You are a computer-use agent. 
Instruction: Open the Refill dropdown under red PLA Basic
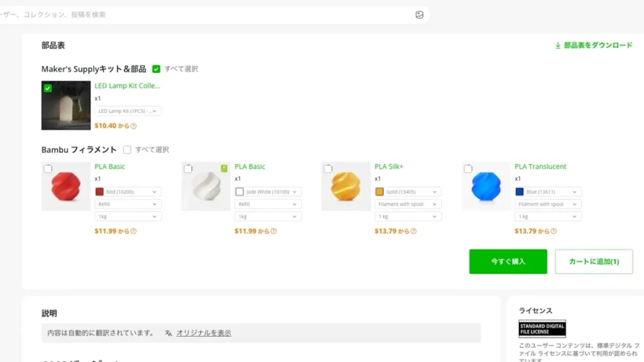tap(128, 204)
